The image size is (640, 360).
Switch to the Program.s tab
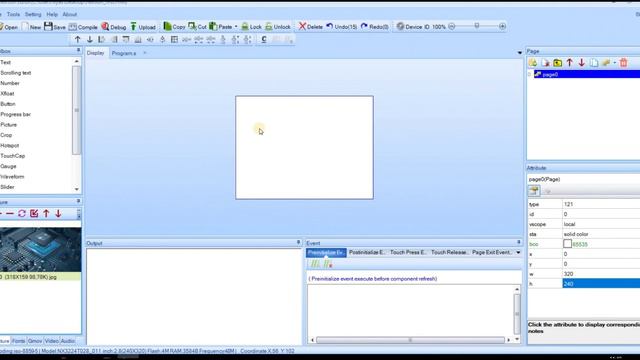pyautogui.click(x=124, y=53)
